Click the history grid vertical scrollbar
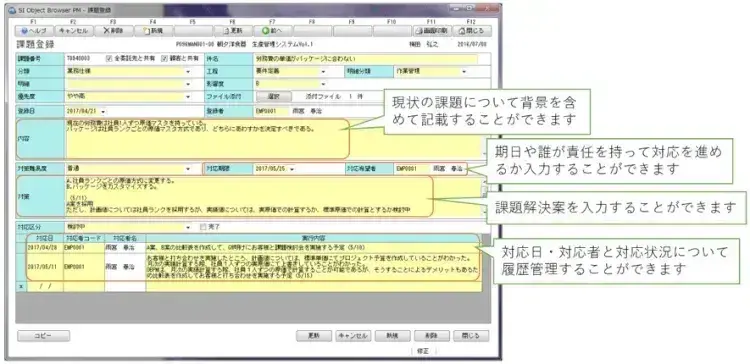The width and height of the screenshot is (750, 364). 486,263
